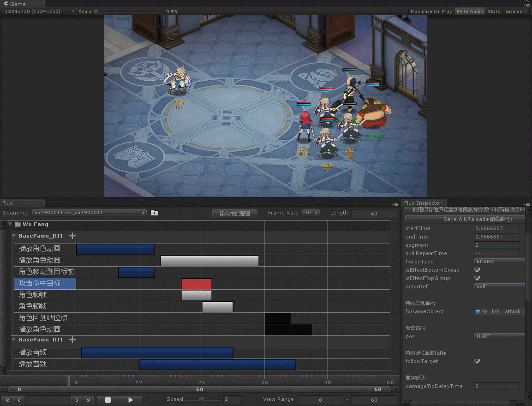The image size is (532, 406).
Task: Click the Speed value field
Action: (x=233, y=400)
